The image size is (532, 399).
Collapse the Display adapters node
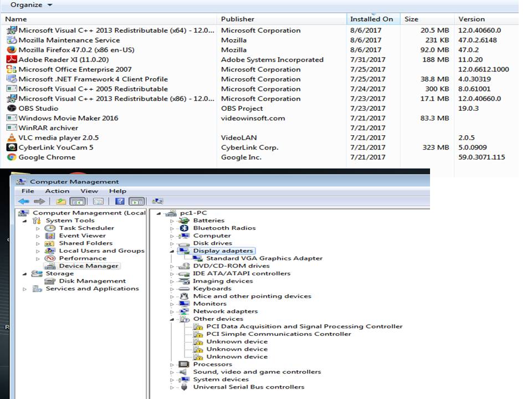click(172, 252)
